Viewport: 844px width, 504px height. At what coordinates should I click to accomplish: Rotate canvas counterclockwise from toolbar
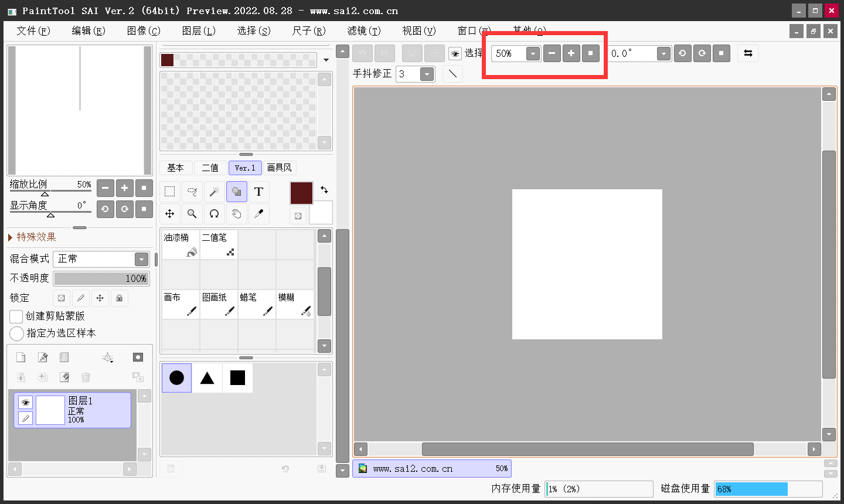[x=682, y=53]
